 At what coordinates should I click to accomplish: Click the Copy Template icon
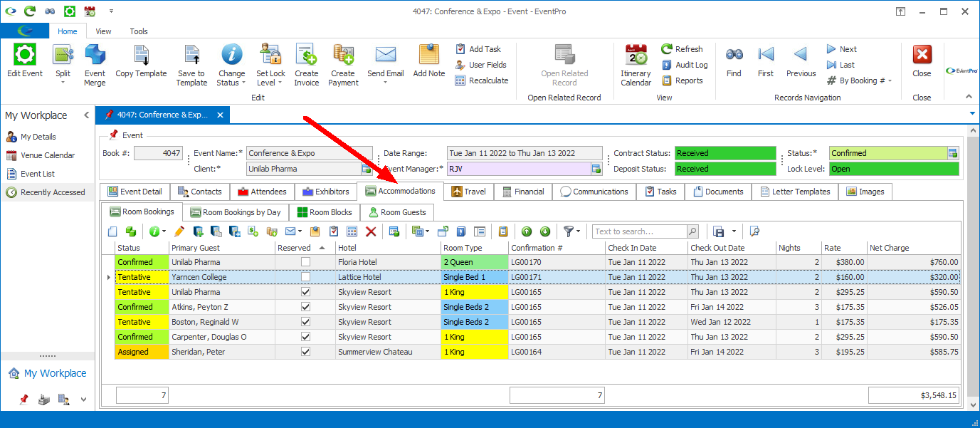pos(141,55)
